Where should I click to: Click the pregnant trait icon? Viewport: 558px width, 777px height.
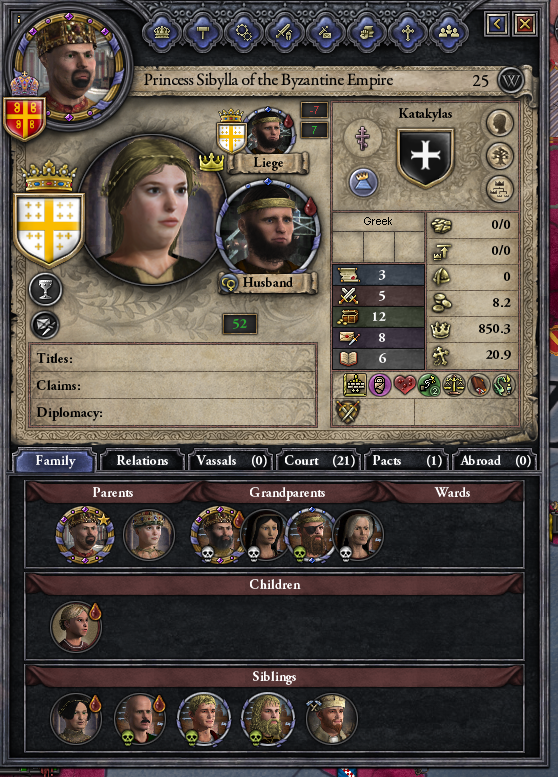click(x=380, y=385)
